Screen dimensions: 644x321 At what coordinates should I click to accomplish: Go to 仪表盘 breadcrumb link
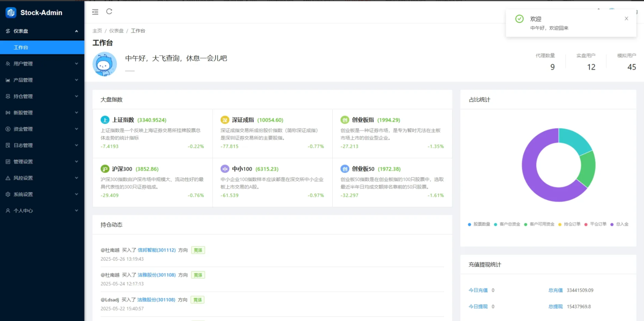point(116,31)
